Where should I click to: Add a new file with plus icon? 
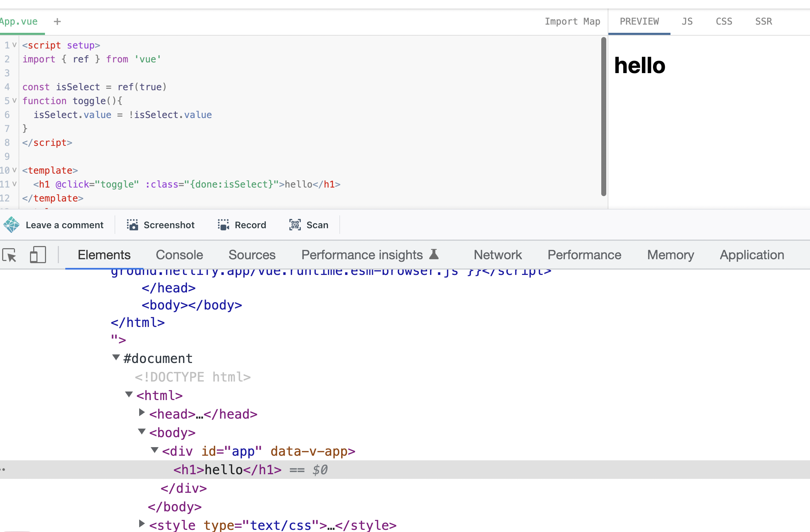pyautogui.click(x=57, y=22)
